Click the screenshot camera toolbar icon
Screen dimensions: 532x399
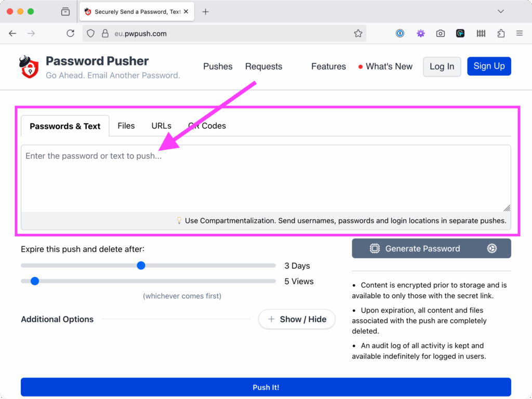[x=441, y=33]
